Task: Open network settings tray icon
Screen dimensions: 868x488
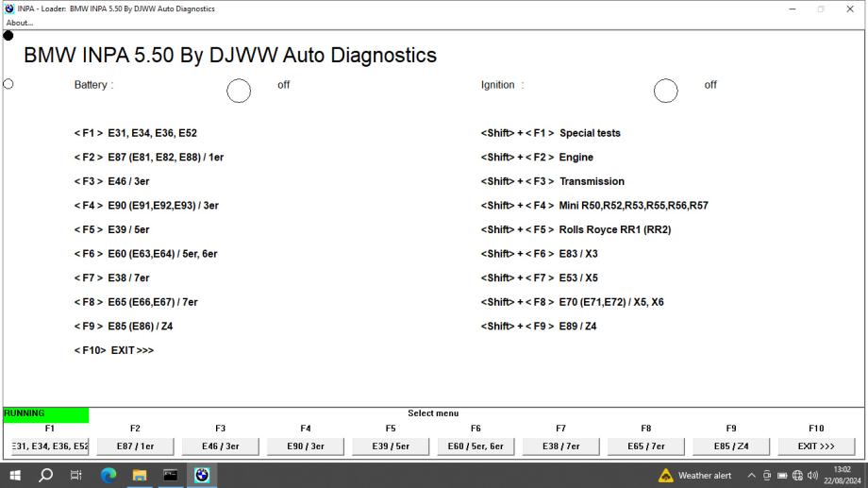Action: click(x=797, y=476)
